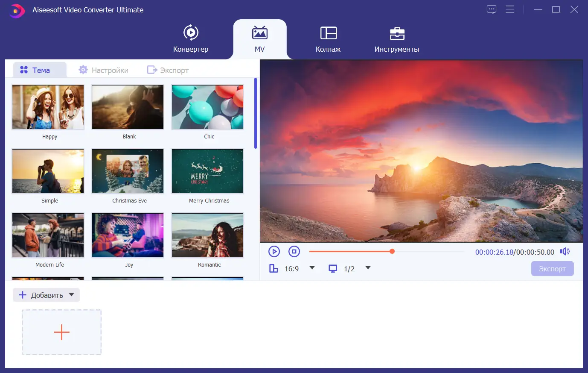Select the Happy theme thumbnail
The width and height of the screenshot is (588, 373).
coord(48,107)
